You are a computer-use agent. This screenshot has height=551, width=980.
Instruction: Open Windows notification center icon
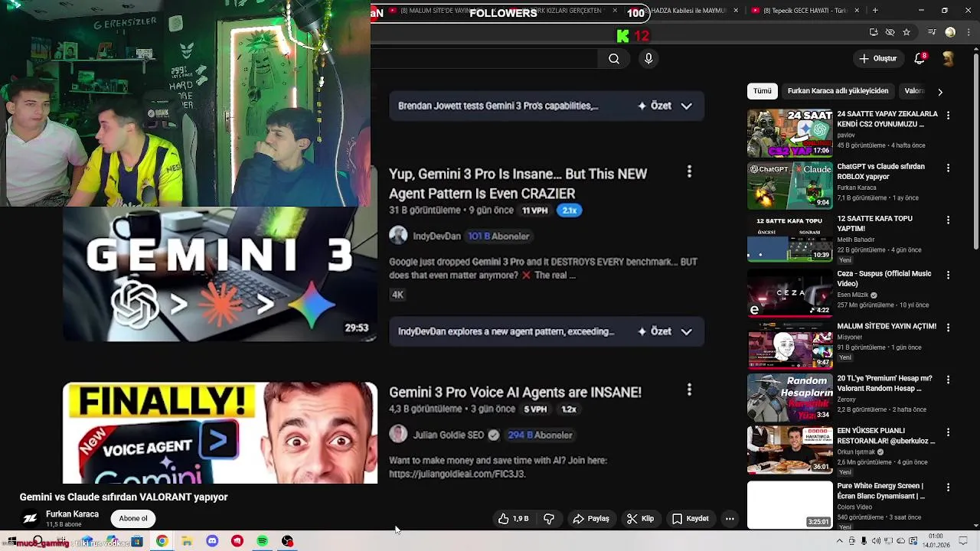pyautogui.click(x=964, y=541)
